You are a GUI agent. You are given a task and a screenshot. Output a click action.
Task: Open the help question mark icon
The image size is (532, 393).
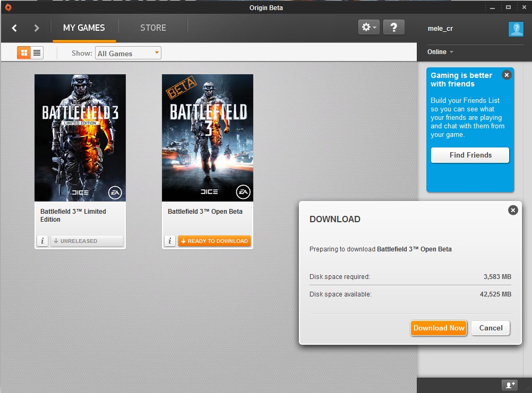pyautogui.click(x=393, y=28)
